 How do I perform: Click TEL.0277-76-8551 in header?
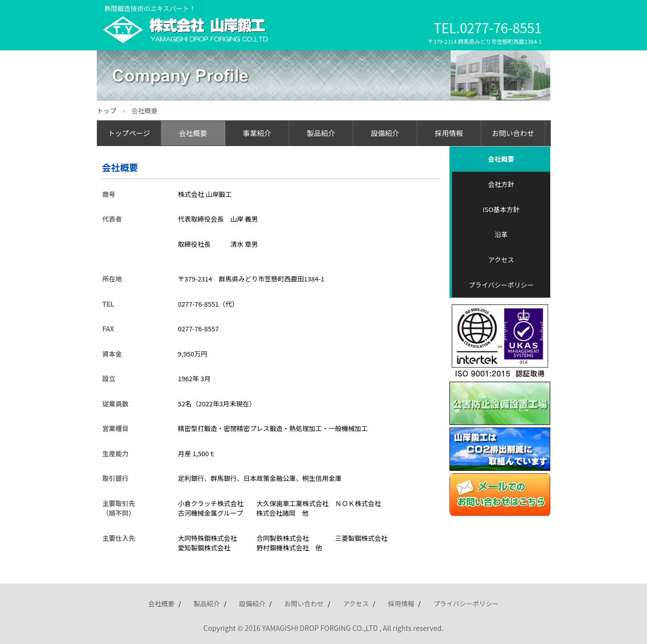[487, 28]
